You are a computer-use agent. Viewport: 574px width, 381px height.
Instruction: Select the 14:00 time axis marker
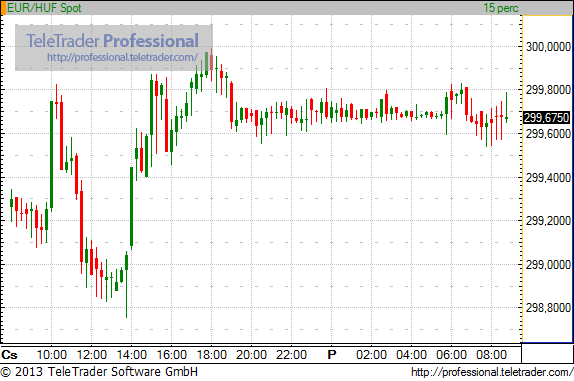(x=131, y=355)
